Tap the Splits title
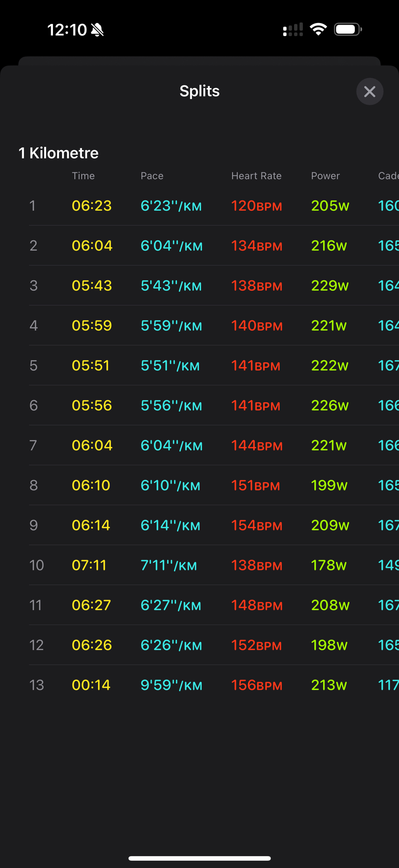The height and width of the screenshot is (868, 399). [x=199, y=91]
